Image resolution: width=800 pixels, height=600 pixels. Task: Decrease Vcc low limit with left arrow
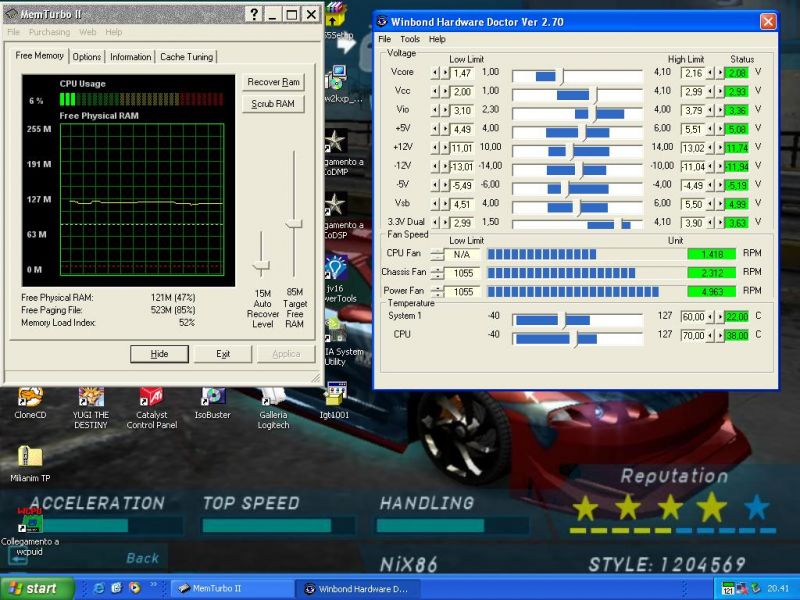[435, 92]
